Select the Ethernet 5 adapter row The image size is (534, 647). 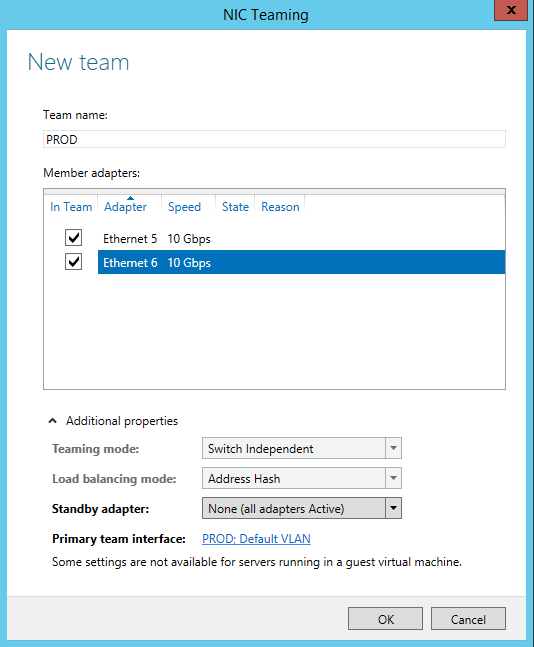tap(301, 238)
